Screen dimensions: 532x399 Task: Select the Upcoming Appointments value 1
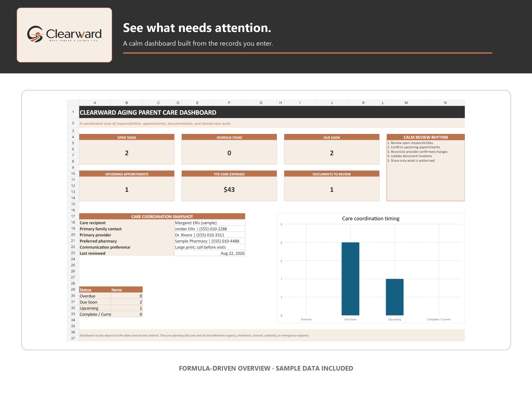pyautogui.click(x=127, y=189)
